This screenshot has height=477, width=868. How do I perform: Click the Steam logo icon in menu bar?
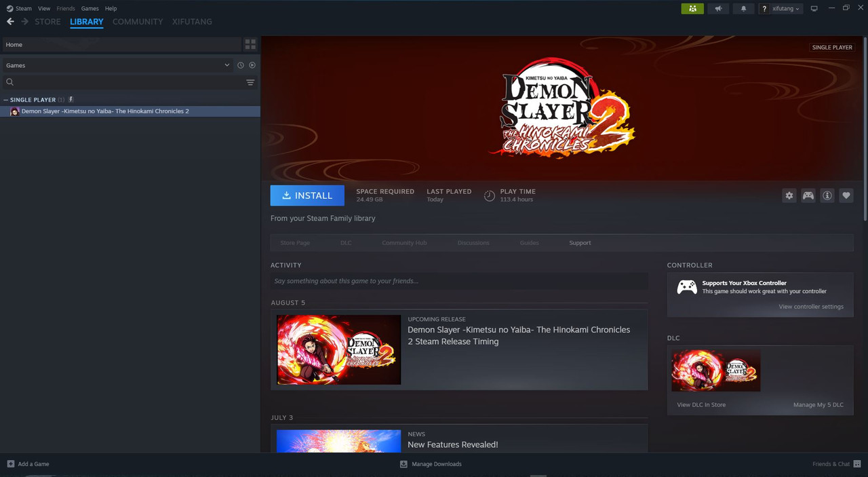tap(9, 8)
